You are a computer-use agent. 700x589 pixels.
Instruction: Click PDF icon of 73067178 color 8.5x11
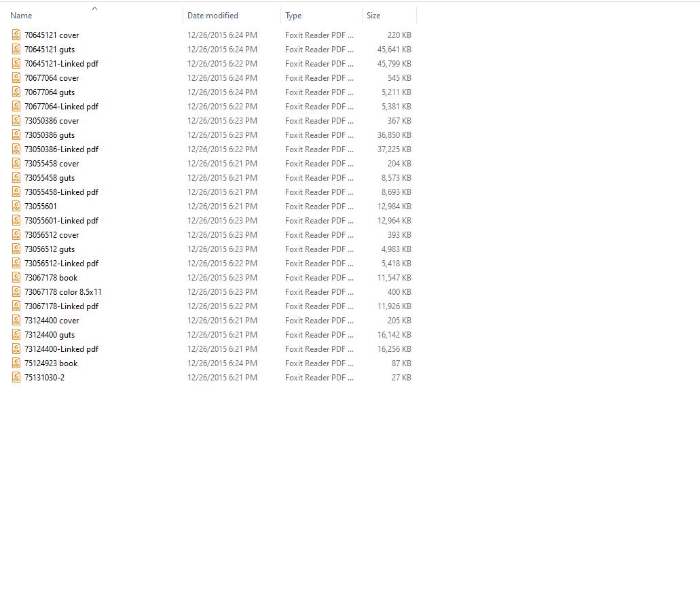pos(16,292)
